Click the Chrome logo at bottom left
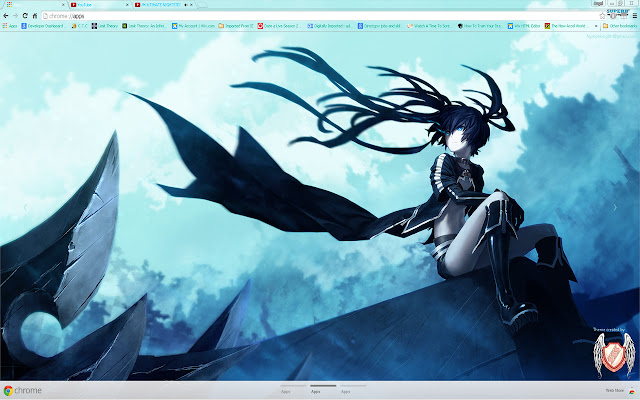This screenshot has height=400, width=640. point(22,390)
